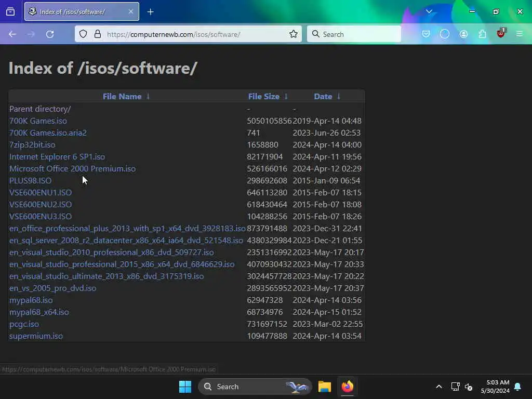Click the sort arrow next to Date
The width and height of the screenshot is (532, 399).
339,96
